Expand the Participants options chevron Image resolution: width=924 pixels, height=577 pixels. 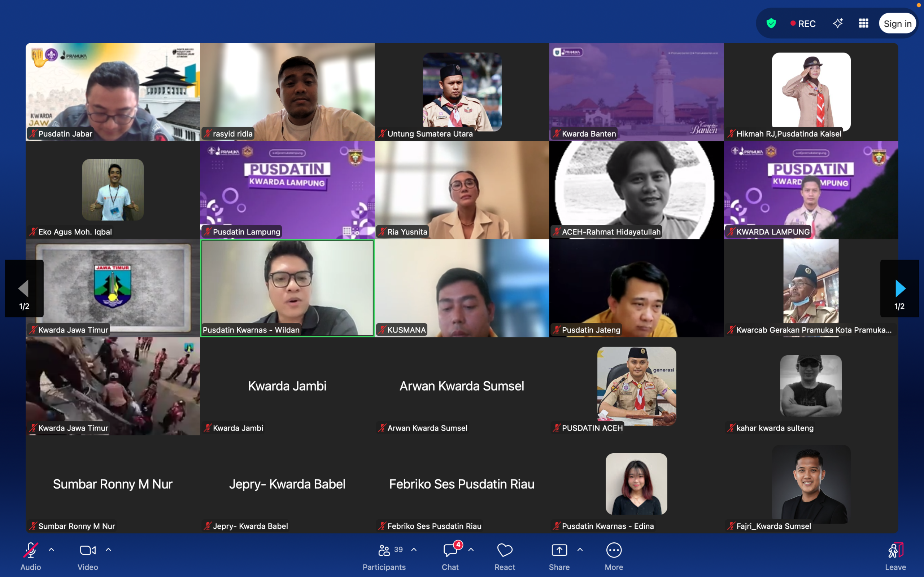tap(414, 550)
